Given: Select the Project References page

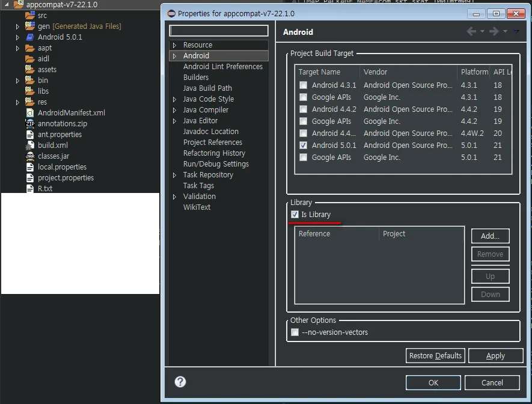Looking at the screenshot, I should point(213,142).
